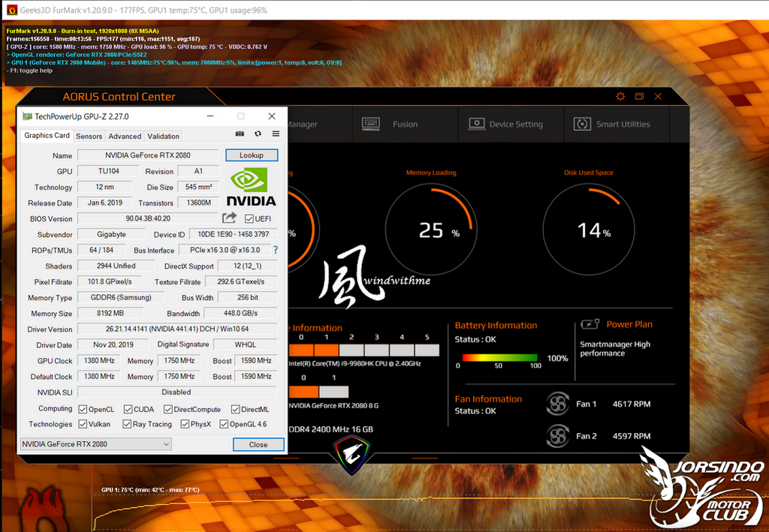Click the Device Setting laptop icon

tap(477, 124)
